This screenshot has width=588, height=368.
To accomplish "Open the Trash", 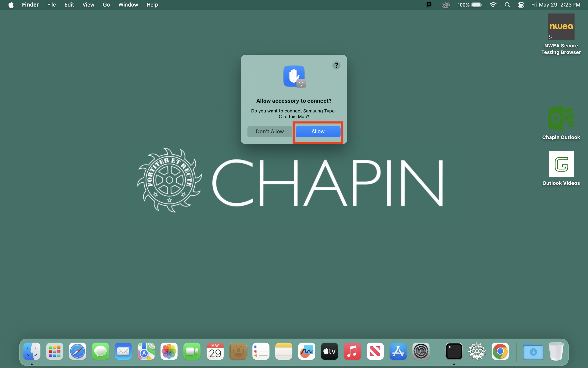I will [556, 351].
